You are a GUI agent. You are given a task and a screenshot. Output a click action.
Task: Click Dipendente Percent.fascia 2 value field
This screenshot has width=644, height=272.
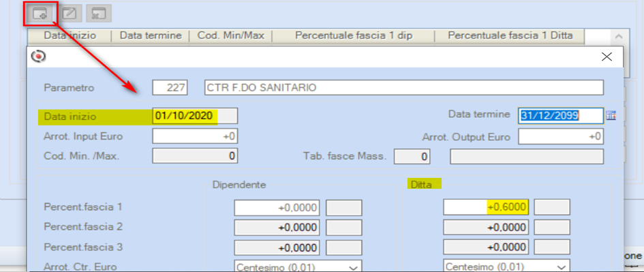tap(277, 227)
